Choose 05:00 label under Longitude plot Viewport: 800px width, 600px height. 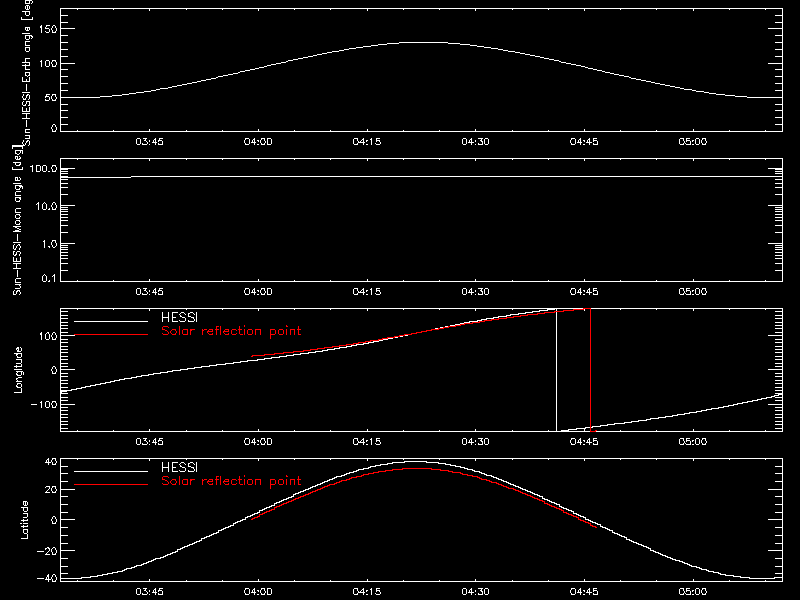pyautogui.click(x=693, y=441)
